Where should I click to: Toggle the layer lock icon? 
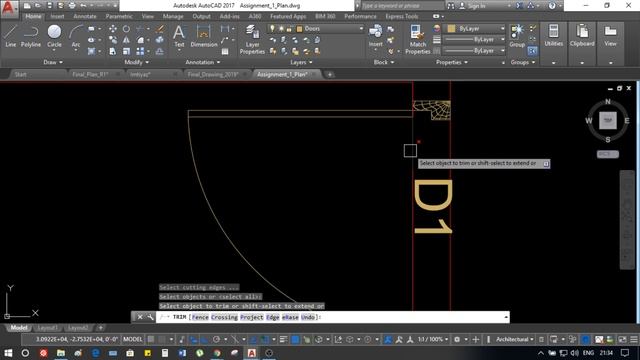tap(289, 29)
